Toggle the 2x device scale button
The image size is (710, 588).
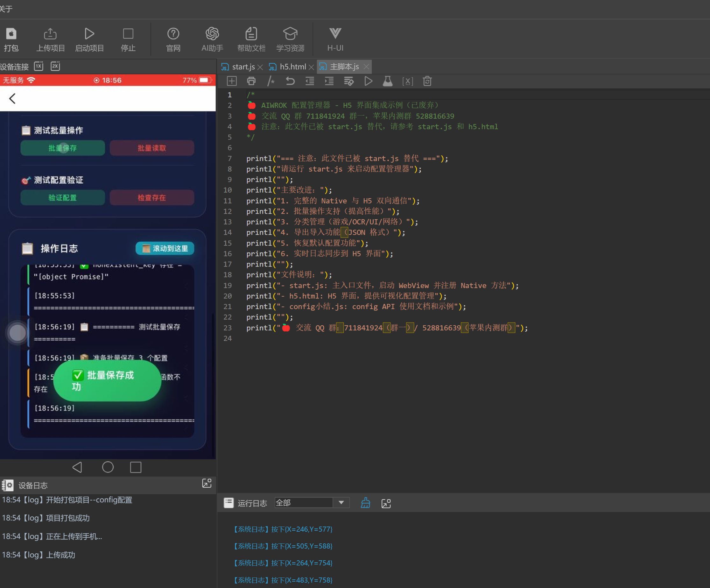pyautogui.click(x=55, y=66)
